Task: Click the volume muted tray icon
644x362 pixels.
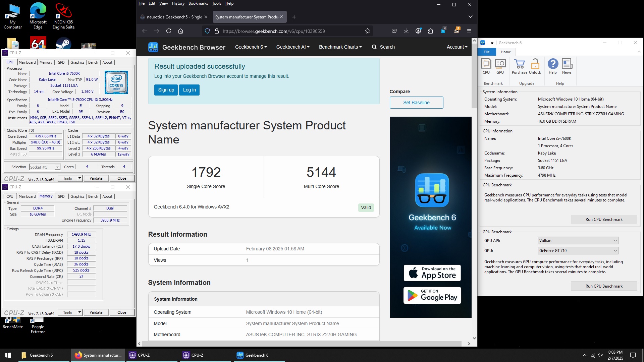Action: tap(600, 355)
